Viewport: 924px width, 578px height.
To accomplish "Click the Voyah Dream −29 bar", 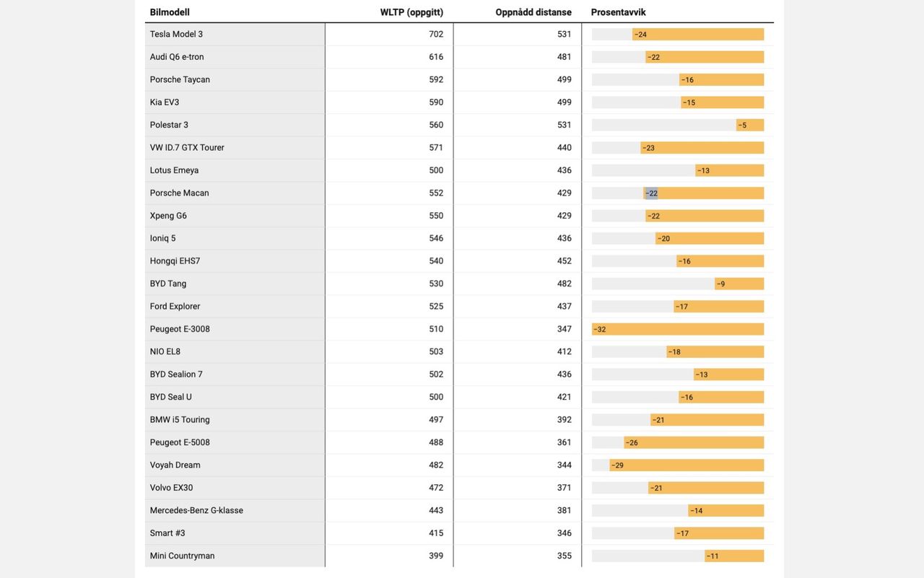I will click(686, 465).
